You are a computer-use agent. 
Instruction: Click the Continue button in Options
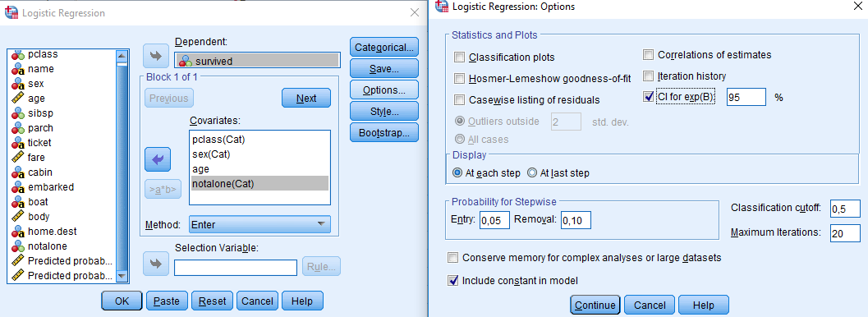pos(595,305)
